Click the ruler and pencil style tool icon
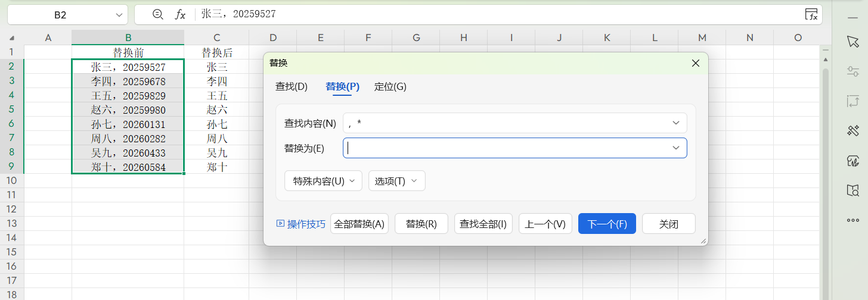The height and width of the screenshot is (300, 868). point(852,130)
